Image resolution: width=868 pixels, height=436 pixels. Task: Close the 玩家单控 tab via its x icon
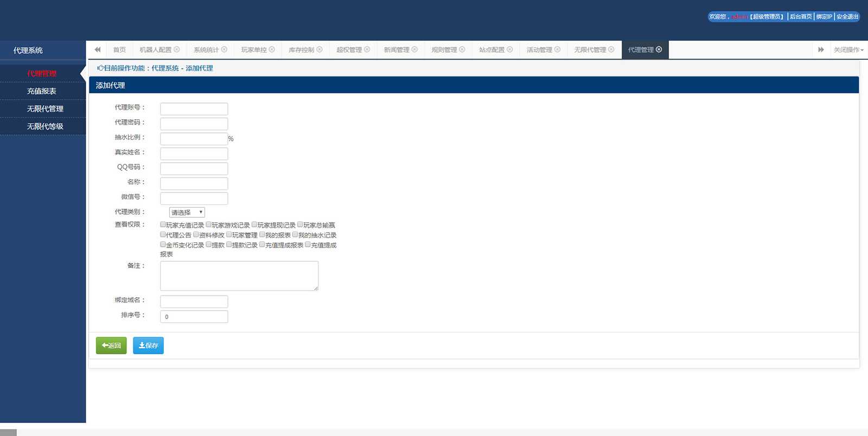click(x=272, y=49)
